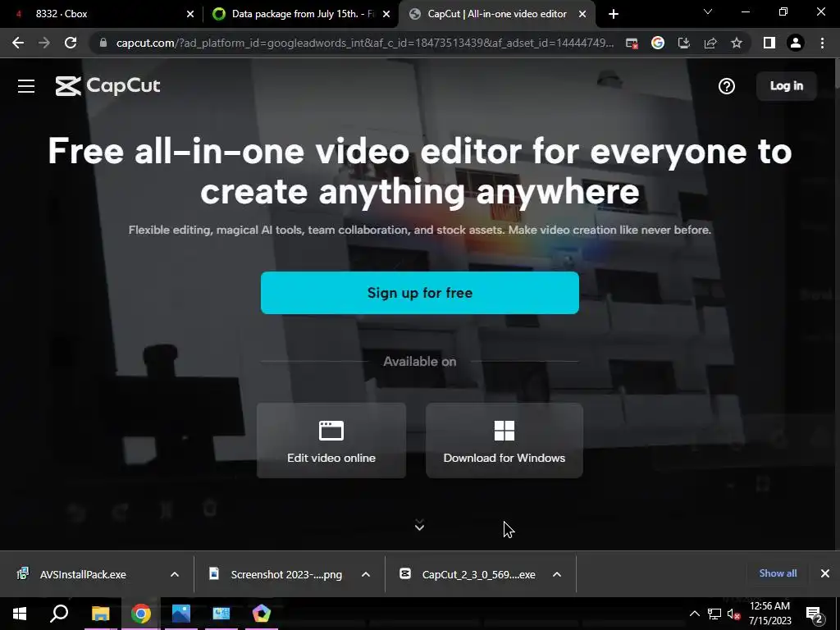Choose Download for Windows
The image size is (840, 630).
pyautogui.click(x=504, y=441)
